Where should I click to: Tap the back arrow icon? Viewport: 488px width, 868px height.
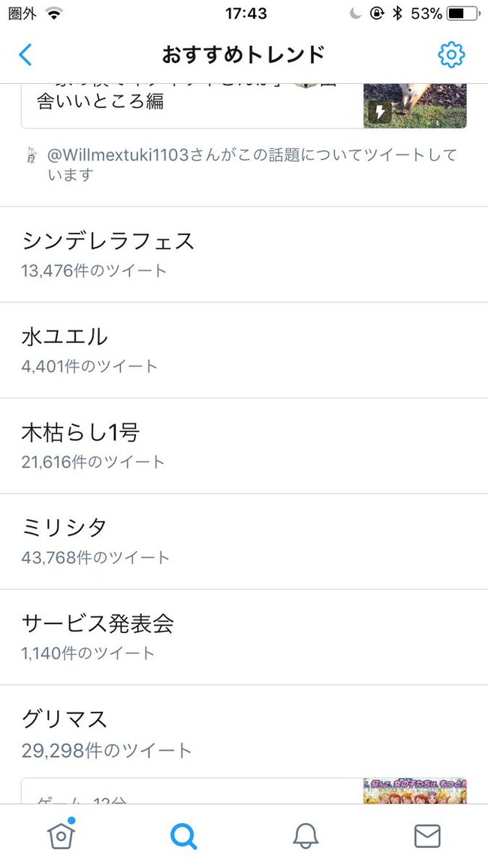click(26, 55)
